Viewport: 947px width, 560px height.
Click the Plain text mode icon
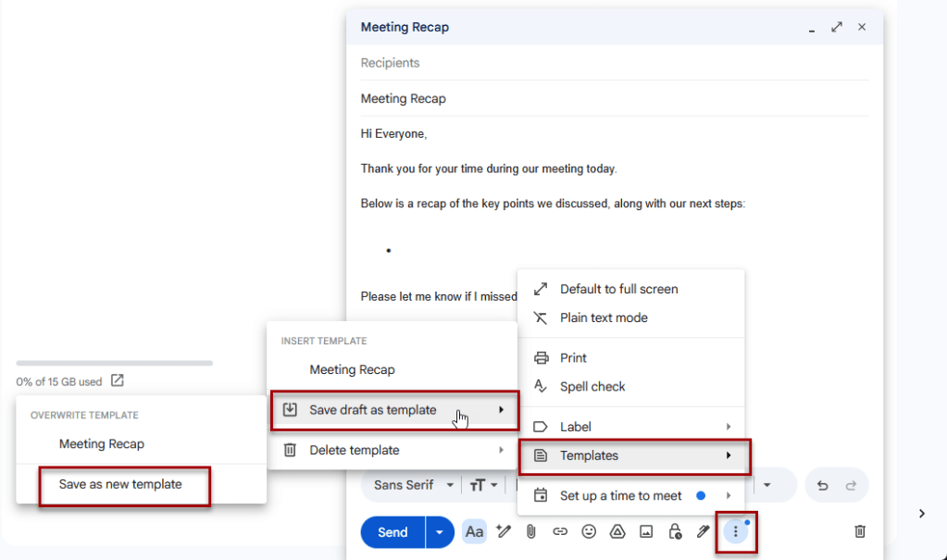tap(541, 317)
